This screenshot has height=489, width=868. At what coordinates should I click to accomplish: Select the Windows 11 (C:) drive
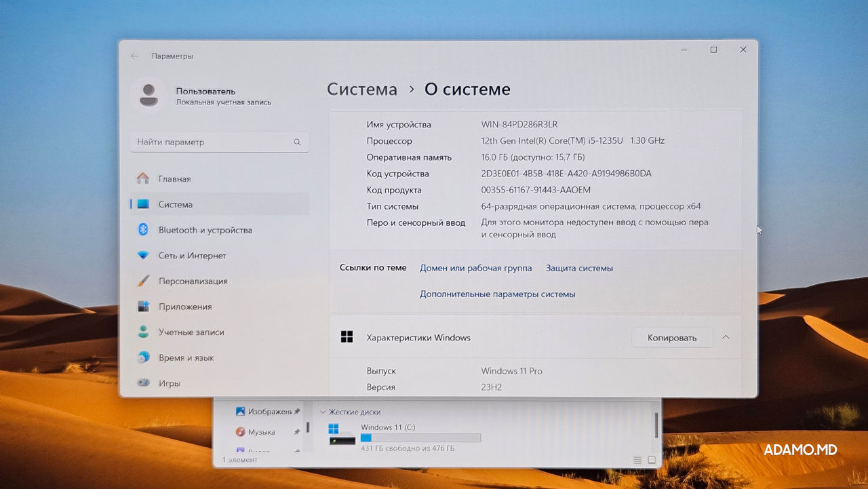click(404, 437)
